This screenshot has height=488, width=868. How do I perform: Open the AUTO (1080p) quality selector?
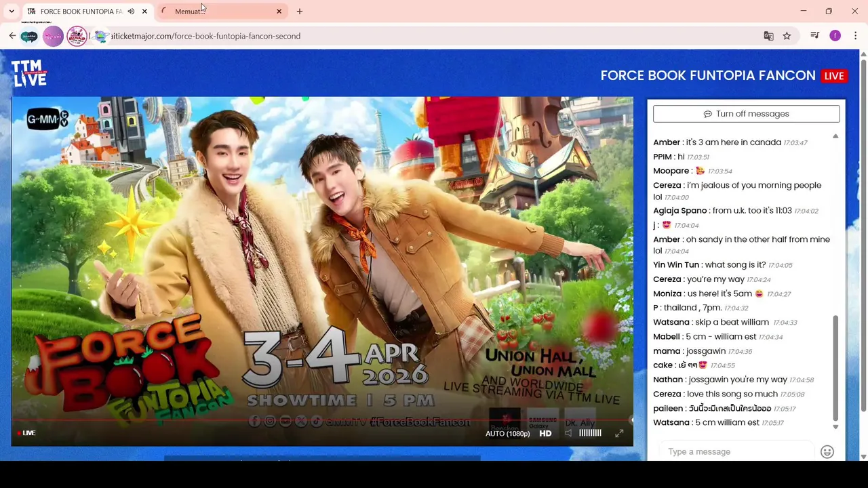(x=507, y=434)
